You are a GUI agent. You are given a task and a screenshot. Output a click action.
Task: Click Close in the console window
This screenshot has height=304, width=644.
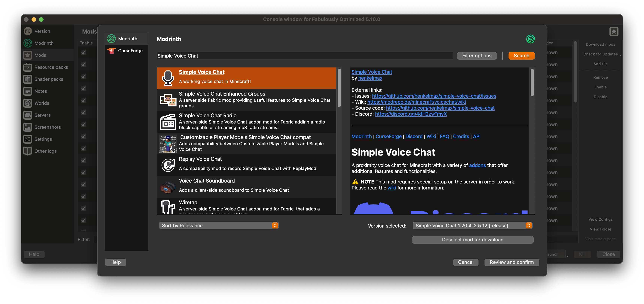608,254
